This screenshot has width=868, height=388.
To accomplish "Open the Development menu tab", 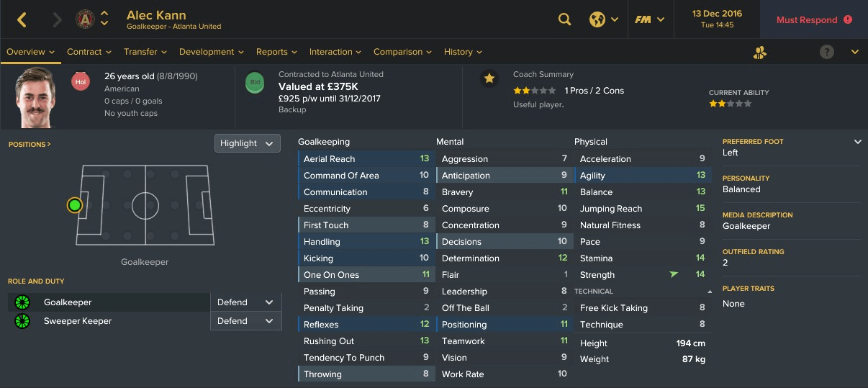I will (212, 52).
